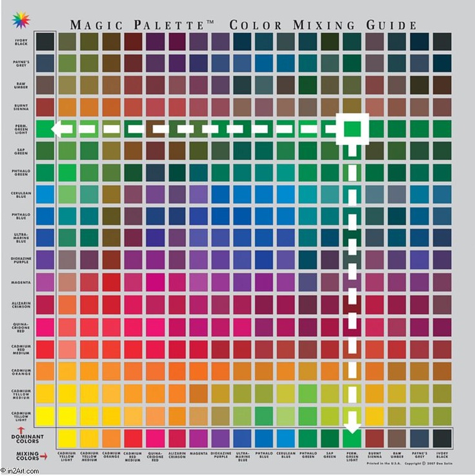Pick the Cadmium Yellow Light dominant swatch
The height and width of the screenshot is (476, 475).
(45, 416)
